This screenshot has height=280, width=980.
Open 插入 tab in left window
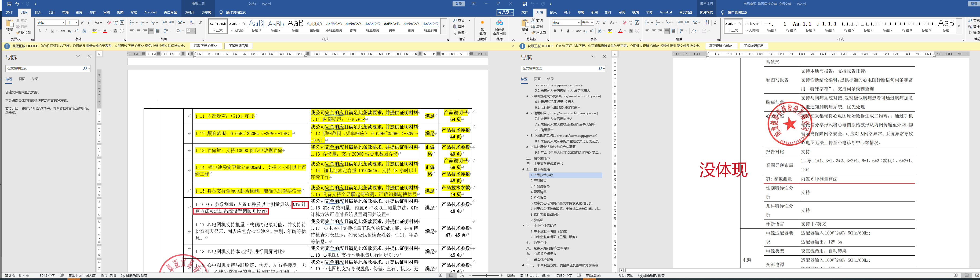click(38, 13)
